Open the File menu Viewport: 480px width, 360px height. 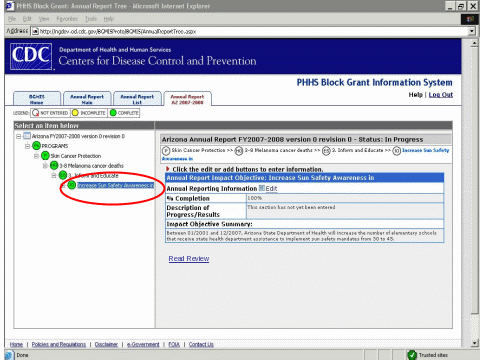point(12,19)
